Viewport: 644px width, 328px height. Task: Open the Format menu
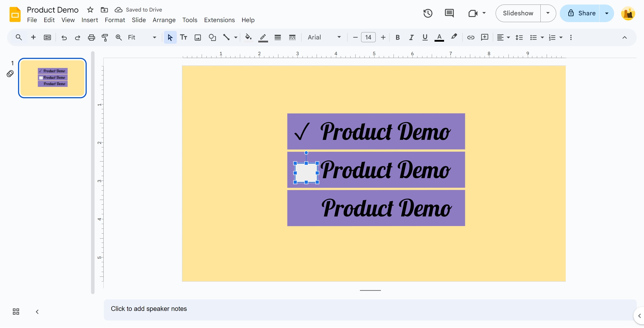(115, 20)
